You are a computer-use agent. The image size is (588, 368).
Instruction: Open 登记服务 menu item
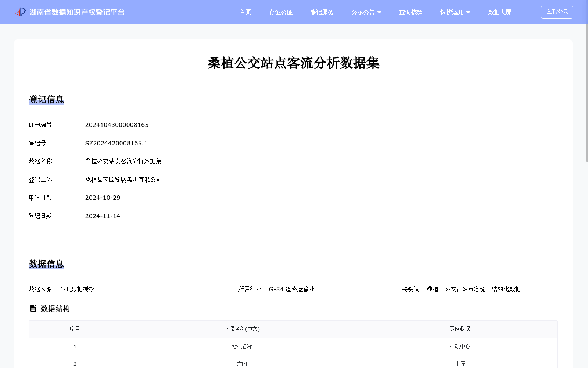pos(322,12)
